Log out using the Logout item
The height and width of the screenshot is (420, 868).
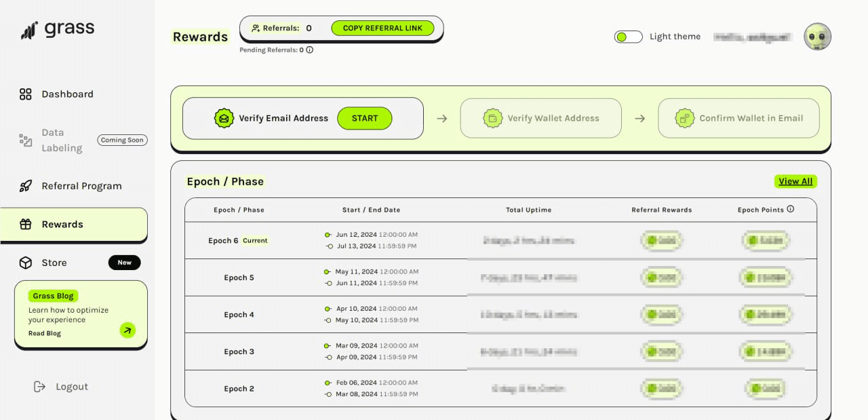61,387
